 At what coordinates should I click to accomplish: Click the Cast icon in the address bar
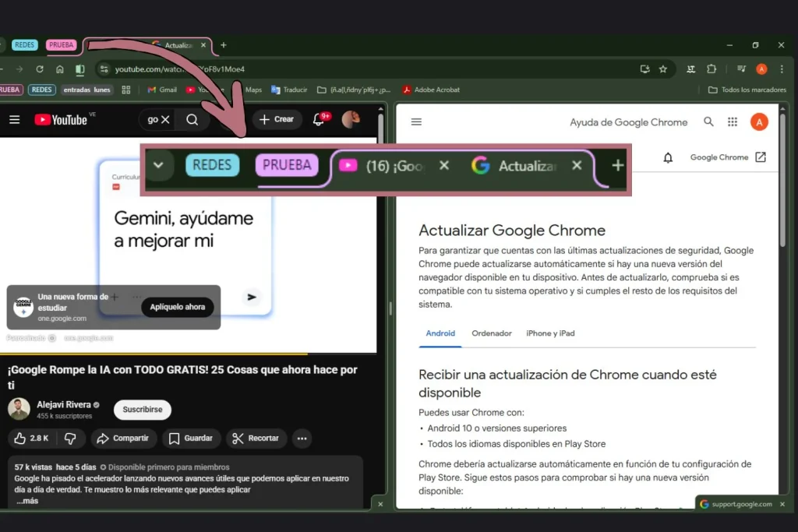click(x=645, y=69)
